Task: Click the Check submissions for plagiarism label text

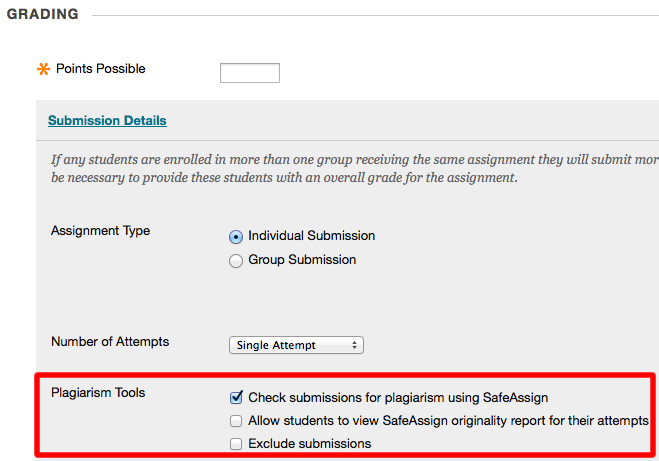Action: pyautogui.click(x=398, y=397)
